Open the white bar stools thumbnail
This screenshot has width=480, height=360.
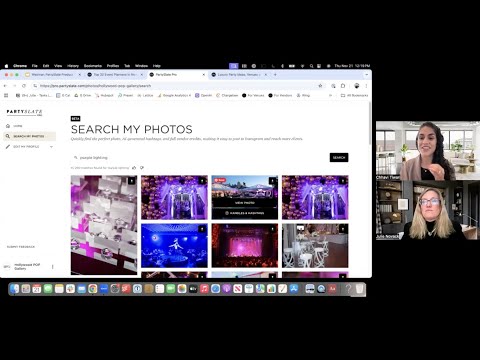315,246
